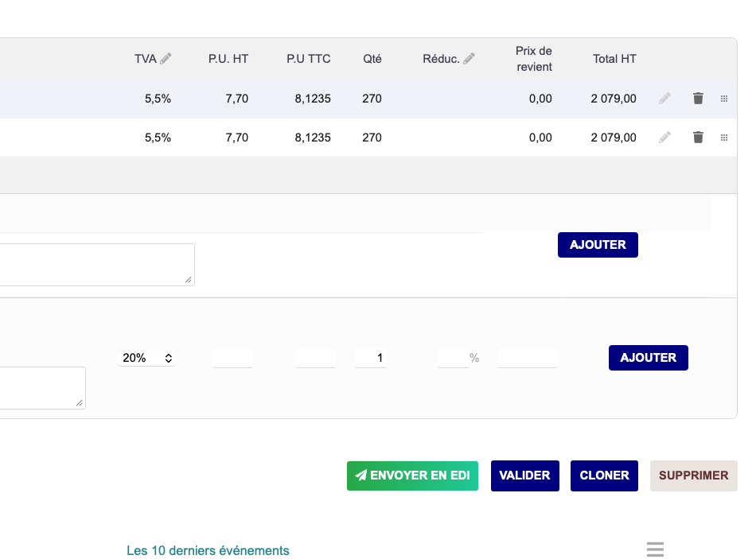This screenshot has width=756, height=559.
Task: Delete the second line item using its trash icon
Action: tap(698, 138)
